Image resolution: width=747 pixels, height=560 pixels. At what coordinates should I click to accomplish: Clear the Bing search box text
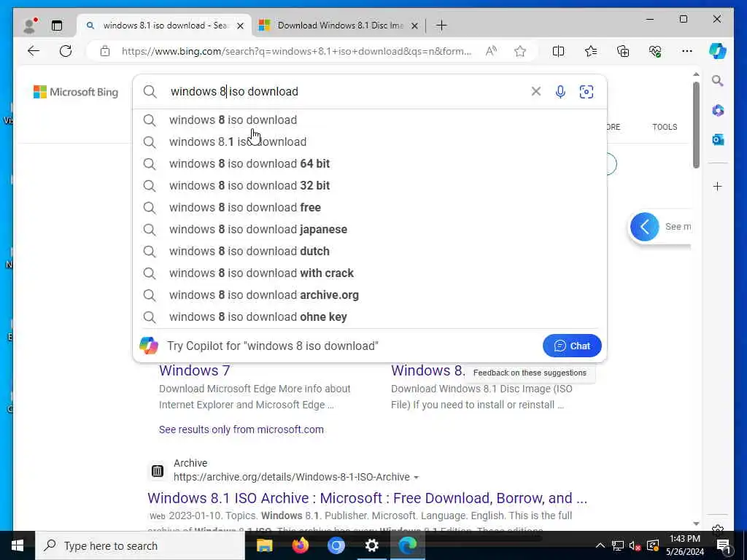point(536,91)
